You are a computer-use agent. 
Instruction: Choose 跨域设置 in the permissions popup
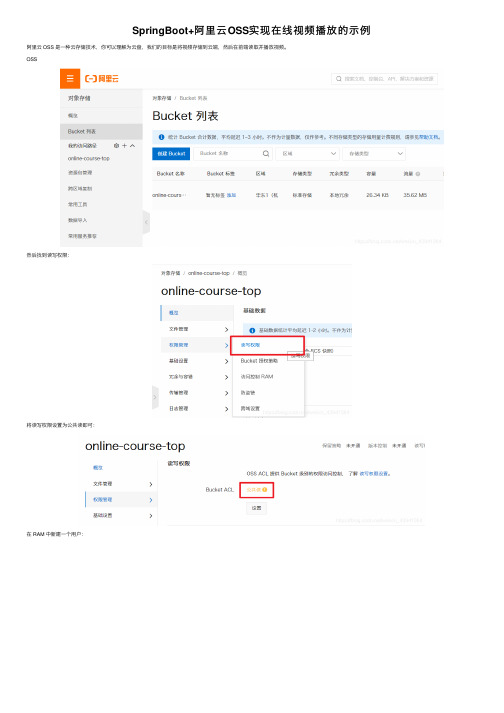pos(250,408)
